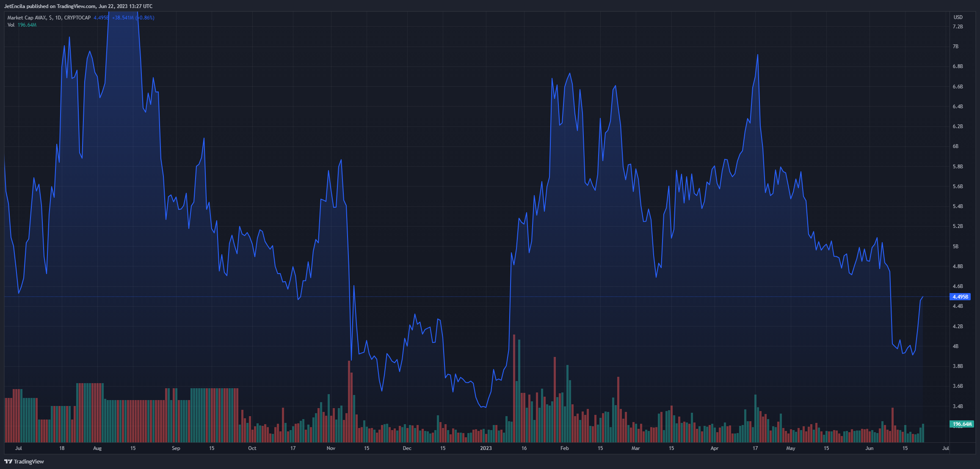The height and width of the screenshot is (469, 980).
Task: Click the 6.2B price axis label
Action: 958,126
